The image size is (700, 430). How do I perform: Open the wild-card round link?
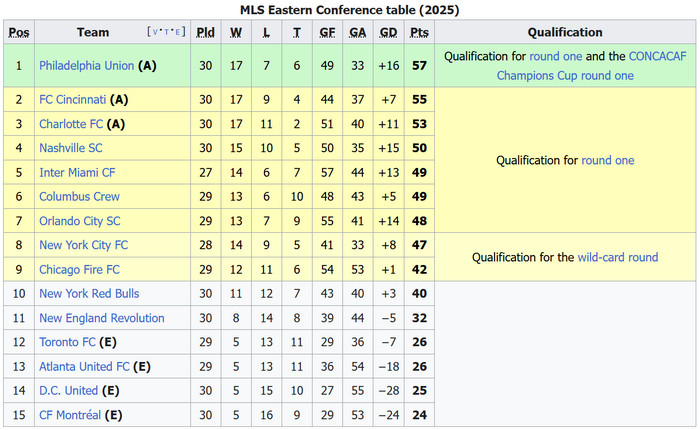tap(617, 257)
